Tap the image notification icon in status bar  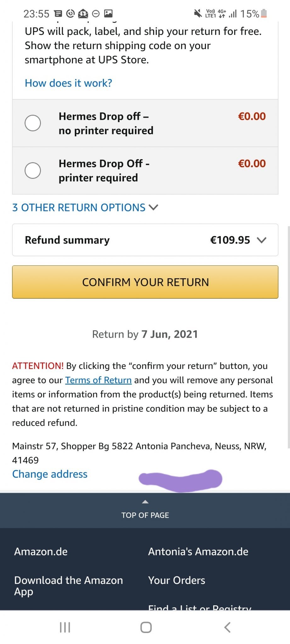[x=108, y=14]
